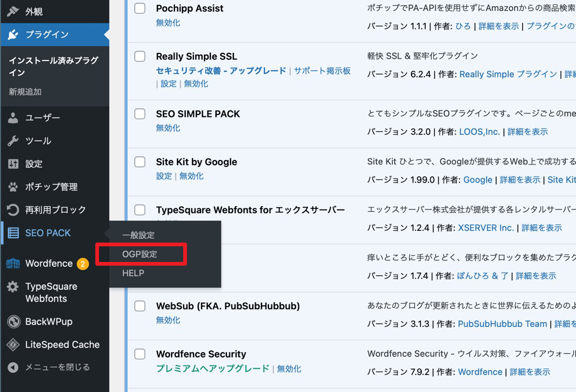The height and width of the screenshot is (392, 576).
Task: Click the 外観 paintbrush icon
Action: pyautogui.click(x=13, y=12)
